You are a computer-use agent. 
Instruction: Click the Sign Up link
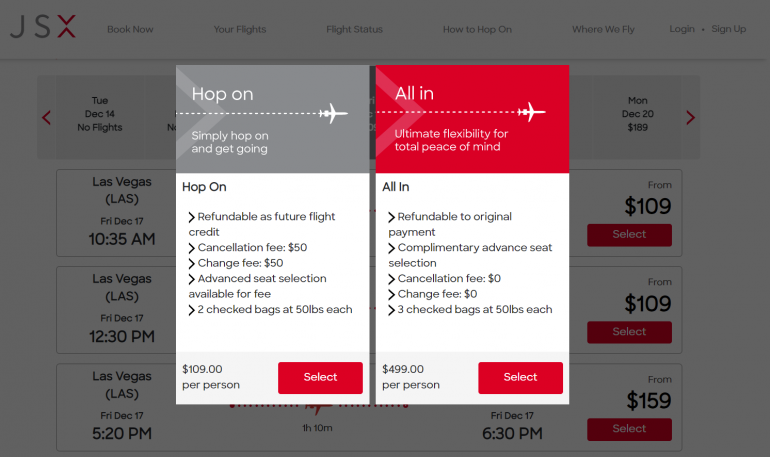[x=728, y=29]
